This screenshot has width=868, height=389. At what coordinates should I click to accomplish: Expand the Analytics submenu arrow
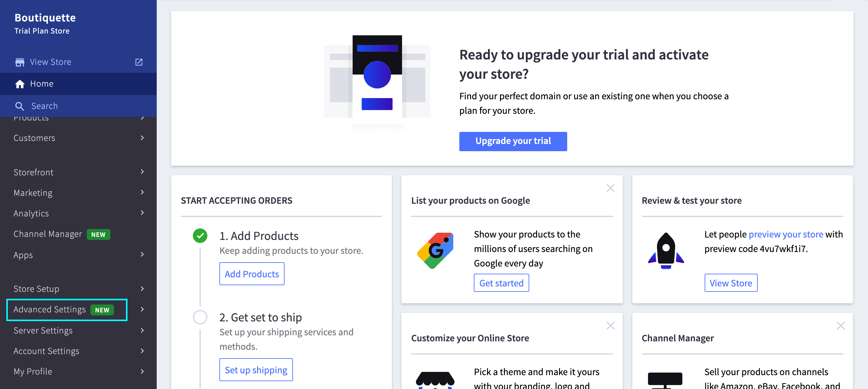tap(142, 213)
